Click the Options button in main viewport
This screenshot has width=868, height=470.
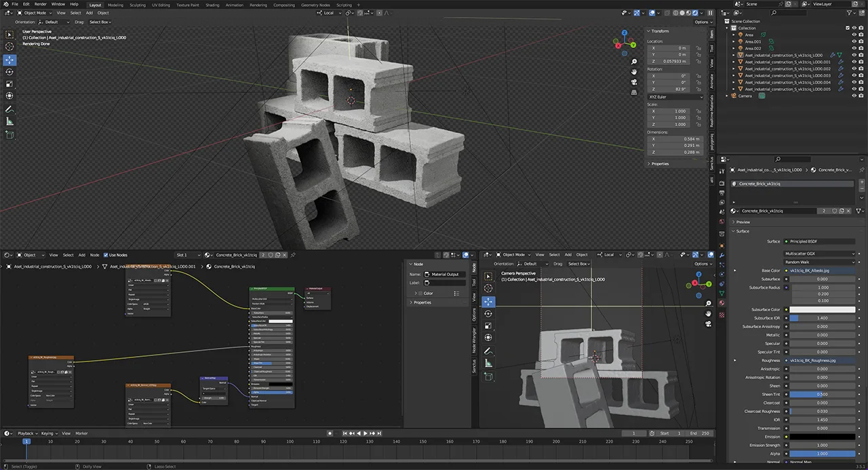701,22
